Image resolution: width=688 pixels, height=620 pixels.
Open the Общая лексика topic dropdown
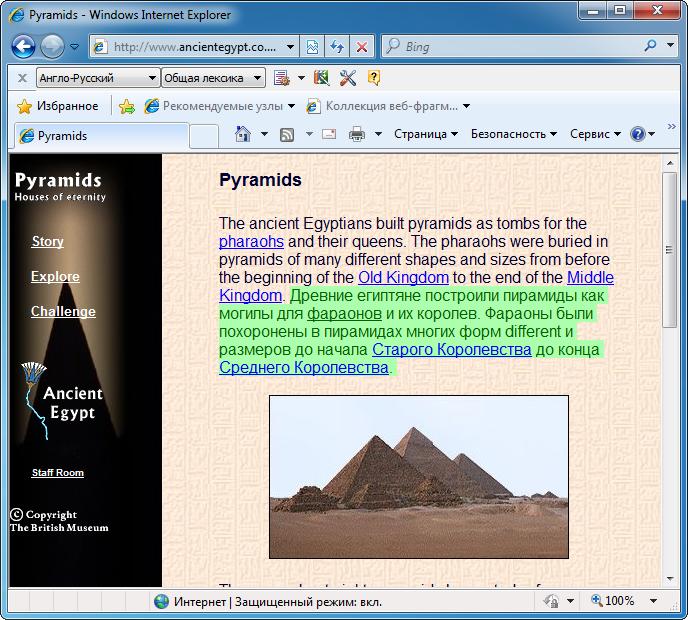213,78
